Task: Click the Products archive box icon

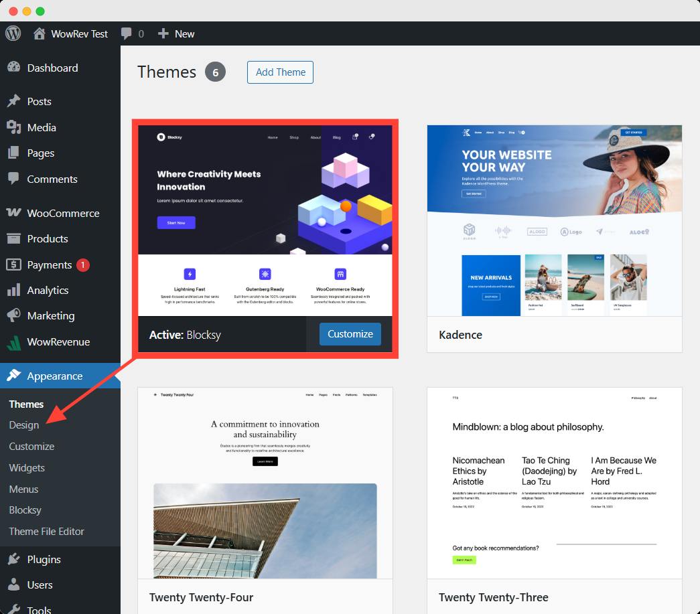Action: [x=14, y=239]
